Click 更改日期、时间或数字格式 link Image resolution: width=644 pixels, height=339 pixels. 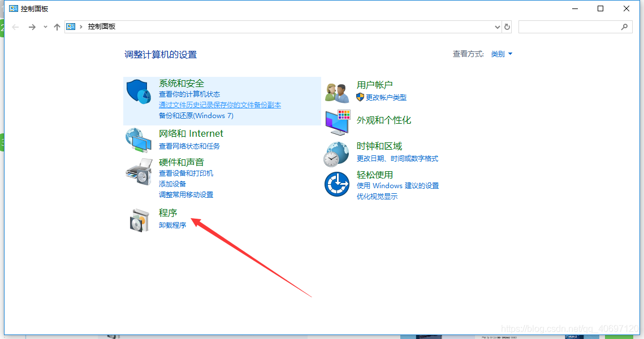397,159
